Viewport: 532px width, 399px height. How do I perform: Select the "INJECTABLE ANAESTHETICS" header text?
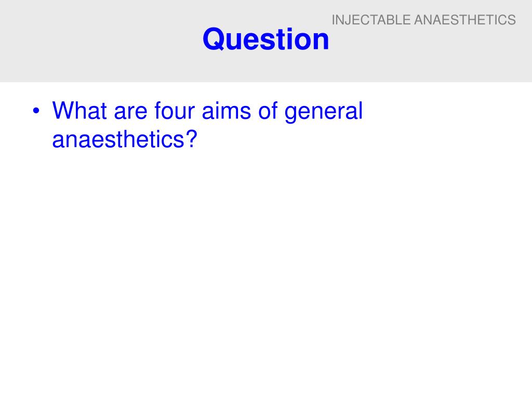coord(424,20)
